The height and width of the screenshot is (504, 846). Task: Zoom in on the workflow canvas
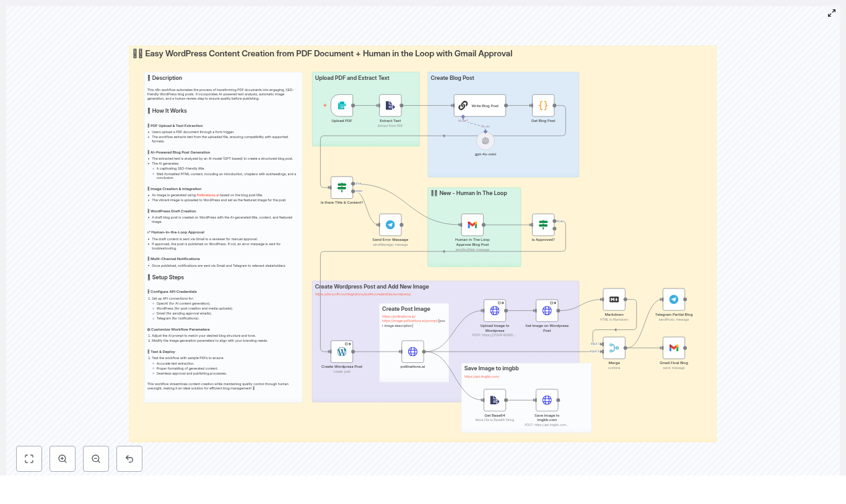pos(63,459)
